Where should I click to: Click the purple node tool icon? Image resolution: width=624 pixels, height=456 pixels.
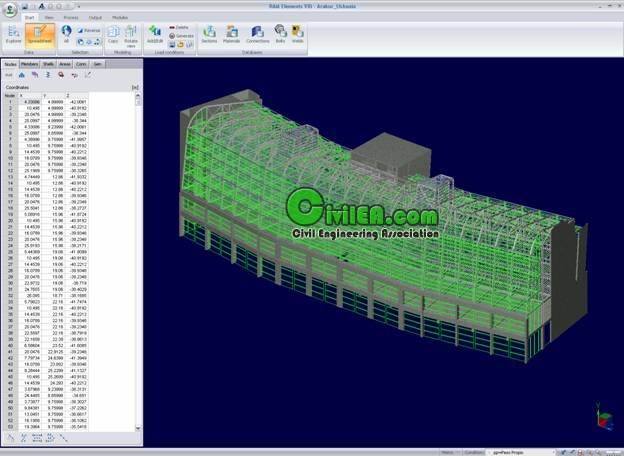35,75
